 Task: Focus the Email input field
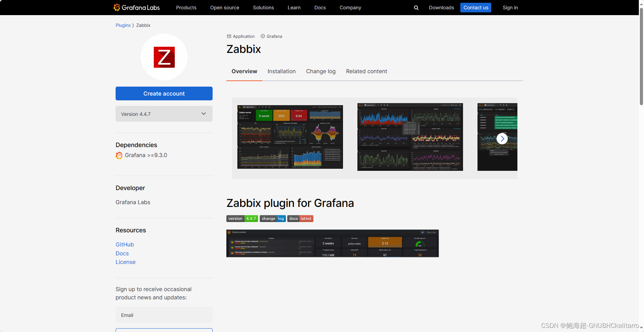click(x=164, y=315)
